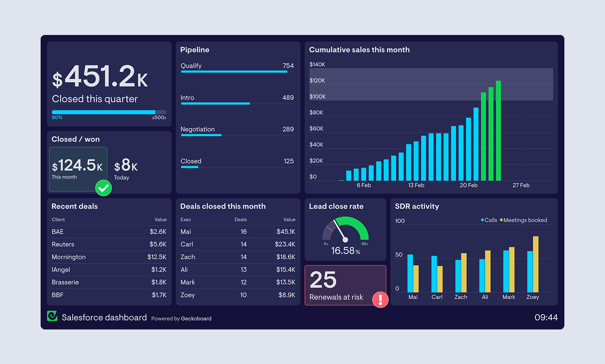Click the Powered by Geckoboard link
This screenshot has width=605, height=364.
pos(181,319)
